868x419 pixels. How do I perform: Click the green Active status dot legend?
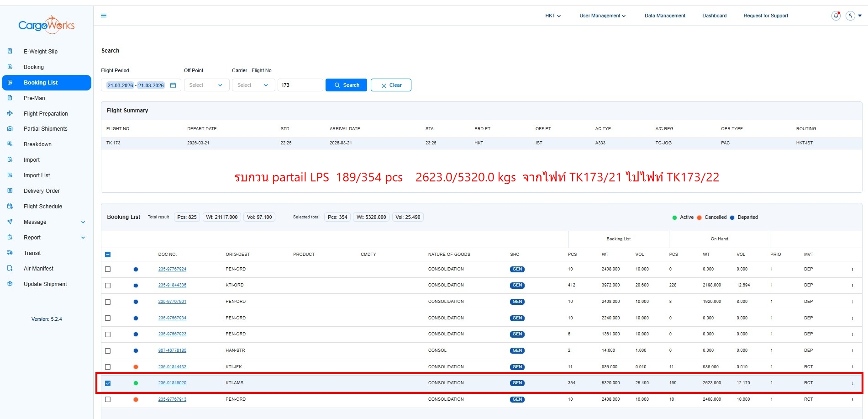click(674, 217)
